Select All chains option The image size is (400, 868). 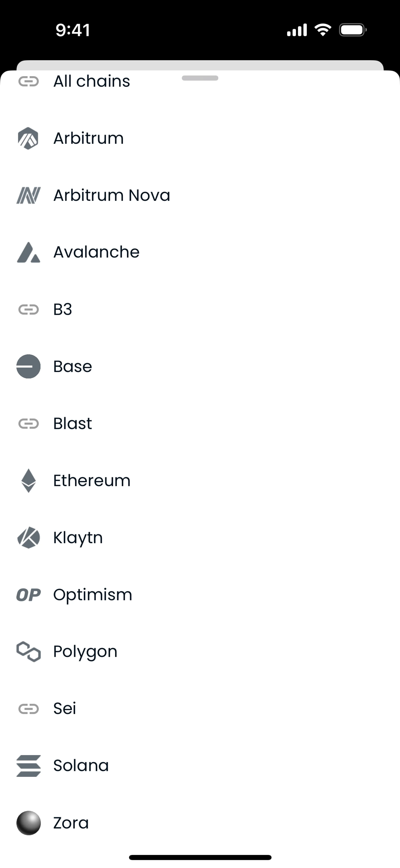pos(92,82)
